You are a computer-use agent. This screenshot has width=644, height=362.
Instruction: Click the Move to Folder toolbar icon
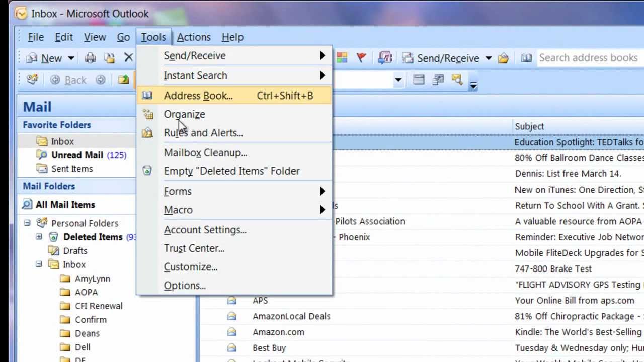coord(109,58)
